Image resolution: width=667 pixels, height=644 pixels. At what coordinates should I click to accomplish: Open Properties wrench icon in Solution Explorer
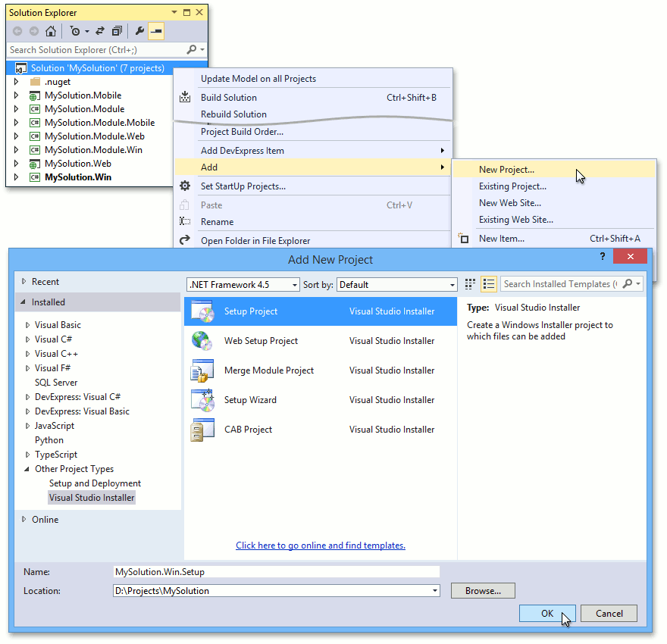[139, 31]
